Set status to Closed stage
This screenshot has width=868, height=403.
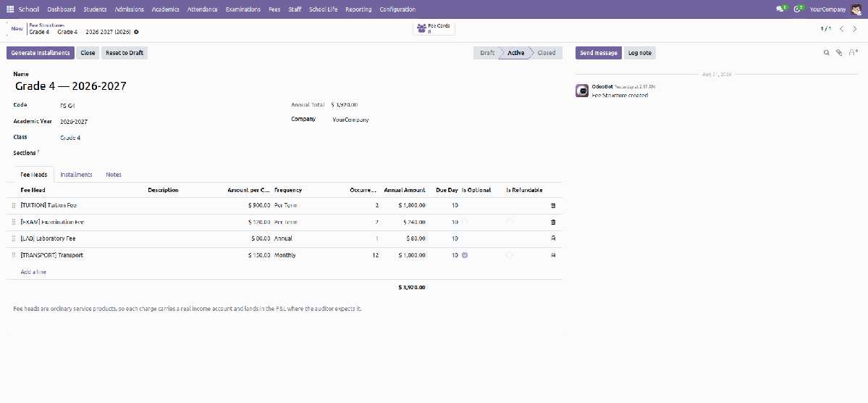546,53
